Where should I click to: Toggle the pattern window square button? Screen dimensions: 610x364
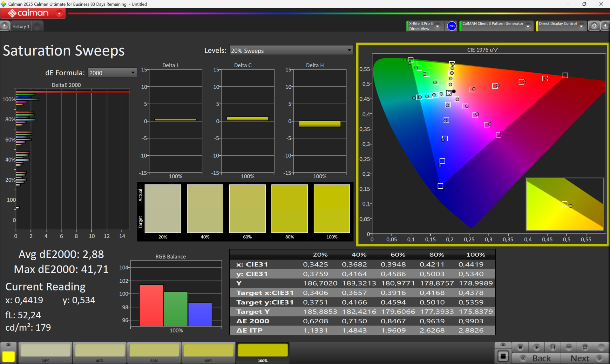[503, 356]
